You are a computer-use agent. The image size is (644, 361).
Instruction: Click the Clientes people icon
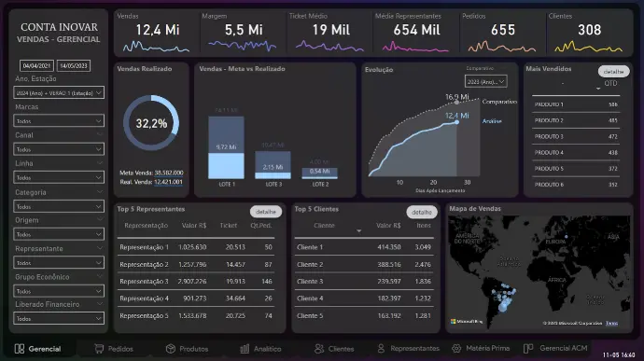click(319, 349)
